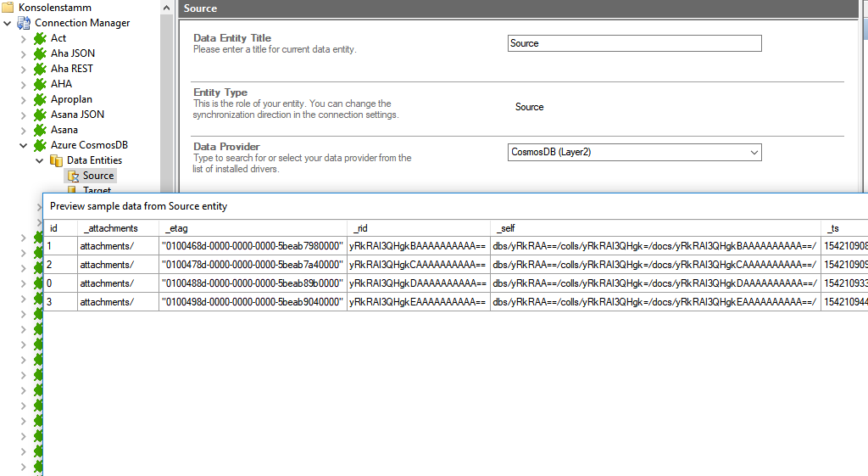
Task: Click the Act connection green icon
Action: (x=40, y=38)
